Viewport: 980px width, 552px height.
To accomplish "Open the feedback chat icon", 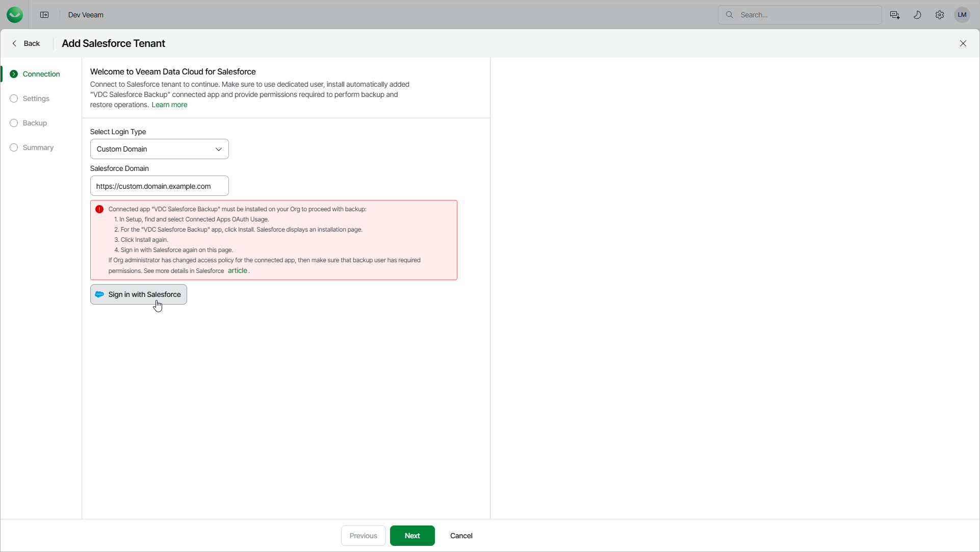I will point(895,15).
